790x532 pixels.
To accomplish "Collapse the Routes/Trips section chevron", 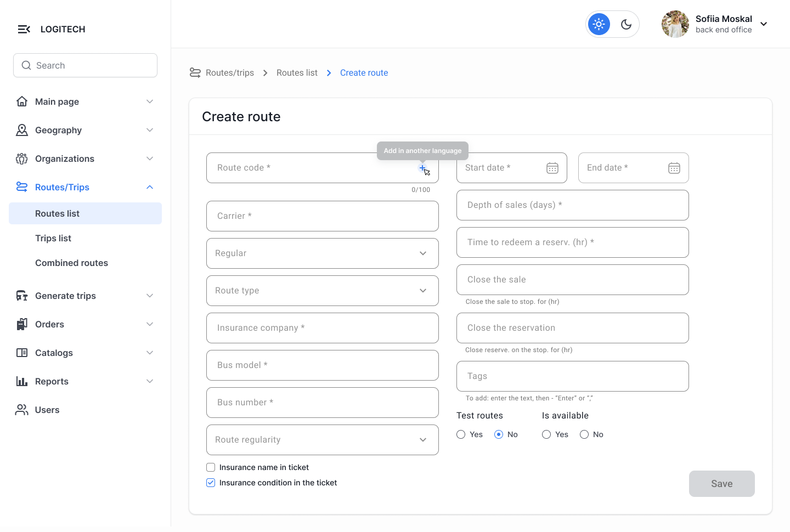I will [x=150, y=187].
